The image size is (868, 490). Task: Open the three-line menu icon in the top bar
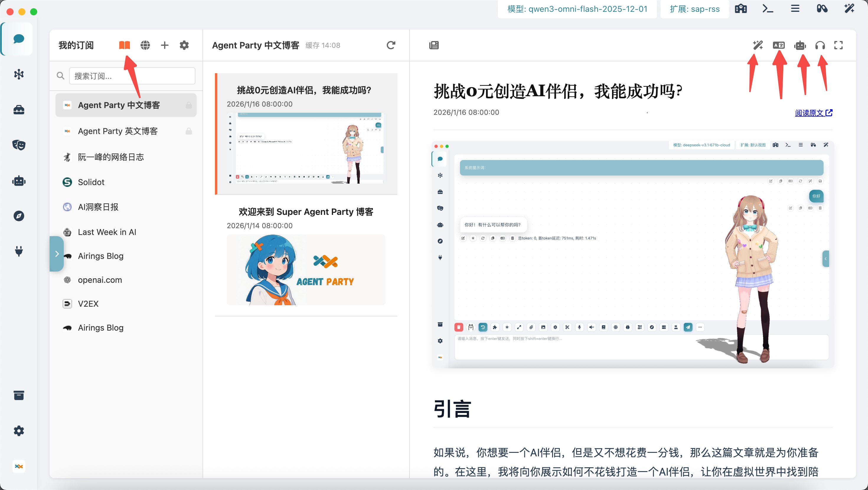[x=795, y=9]
